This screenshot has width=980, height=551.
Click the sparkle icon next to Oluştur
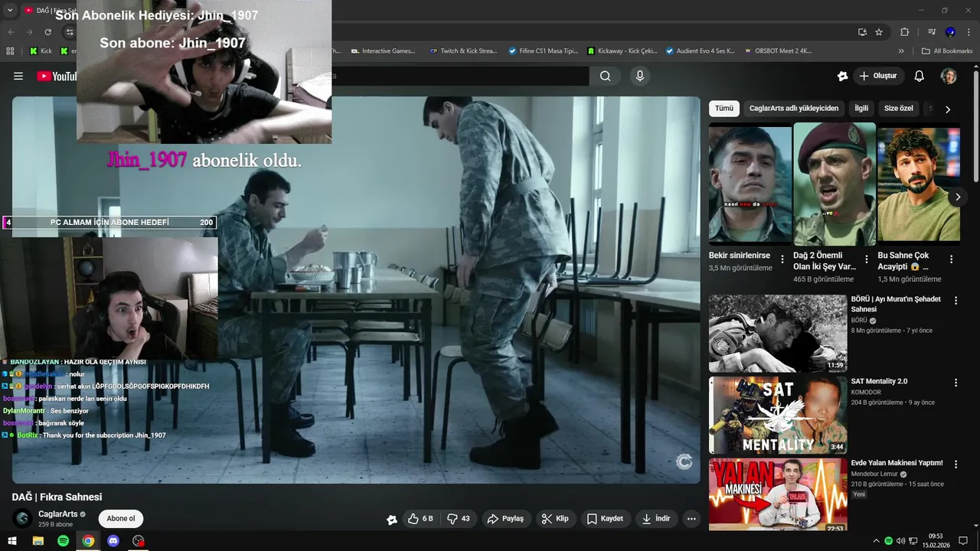coord(843,76)
